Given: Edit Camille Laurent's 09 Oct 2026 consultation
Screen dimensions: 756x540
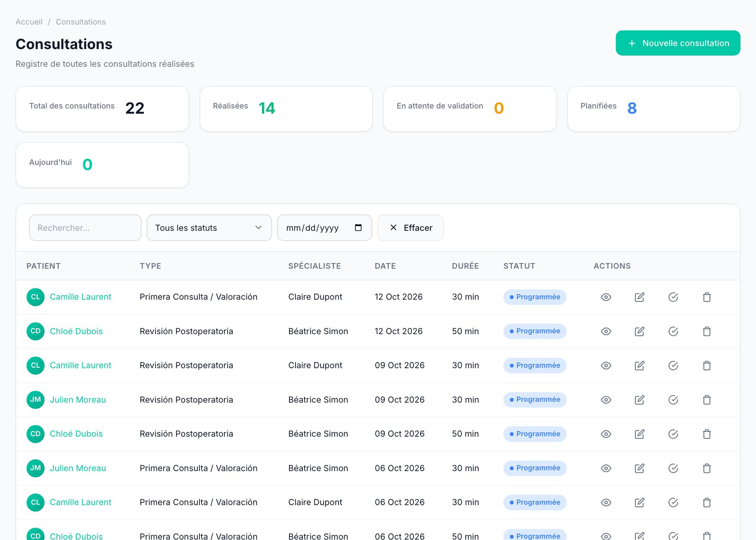Looking at the screenshot, I should 639,366.
